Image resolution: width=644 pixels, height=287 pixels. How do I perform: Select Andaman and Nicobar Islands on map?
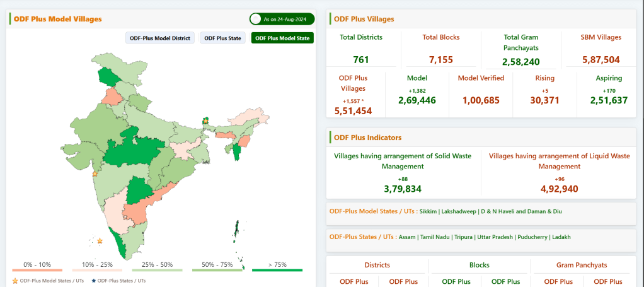tap(238, 230)
